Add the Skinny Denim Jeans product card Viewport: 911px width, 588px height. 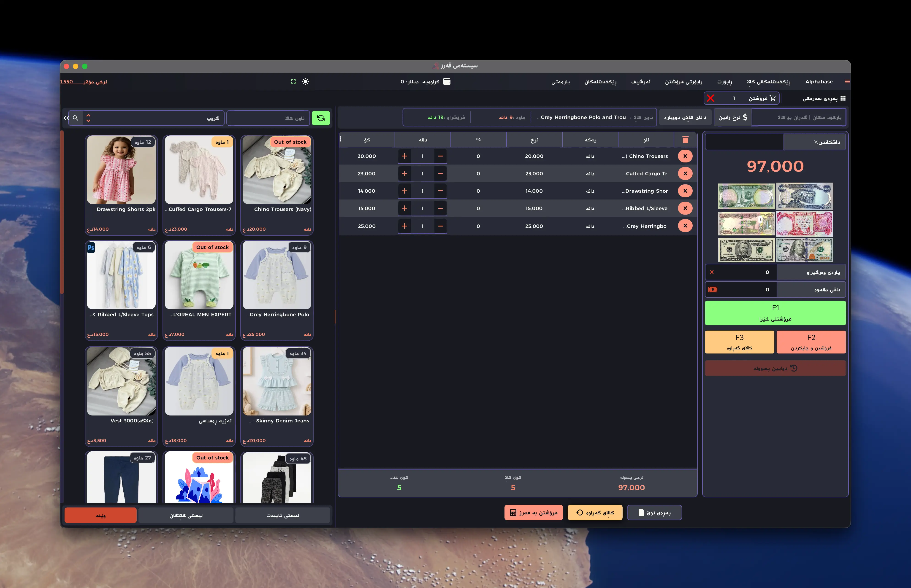(x=277, y=396)
